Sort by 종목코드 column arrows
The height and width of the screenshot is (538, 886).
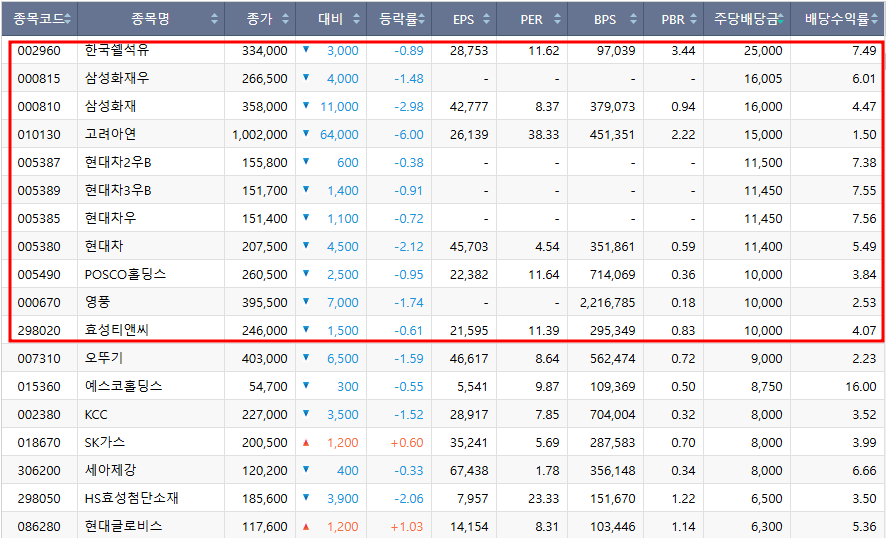[67, 19]
